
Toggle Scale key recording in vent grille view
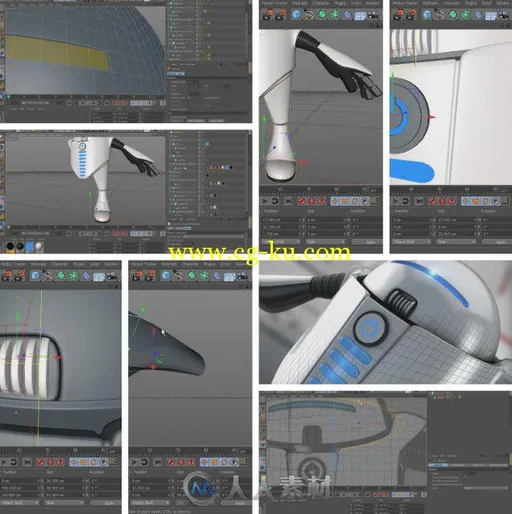tap(84, 462)
